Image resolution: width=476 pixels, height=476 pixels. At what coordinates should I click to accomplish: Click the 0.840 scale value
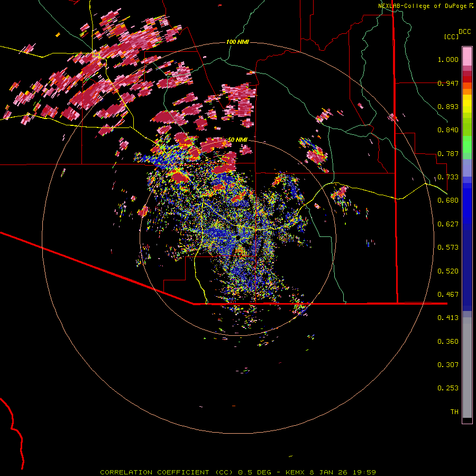coord(448,130)
